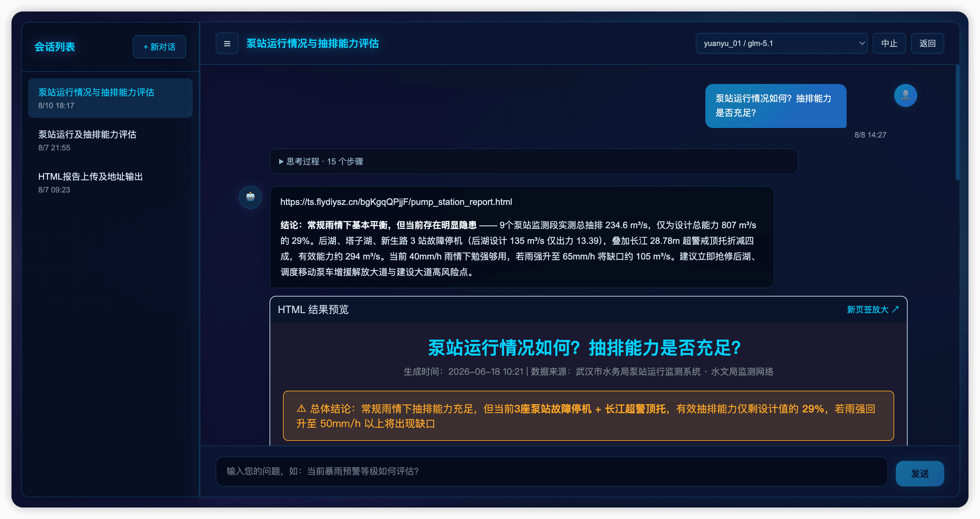Open preview via 新页签放大 link
This screenshot has width=980, height=519.
872,310
